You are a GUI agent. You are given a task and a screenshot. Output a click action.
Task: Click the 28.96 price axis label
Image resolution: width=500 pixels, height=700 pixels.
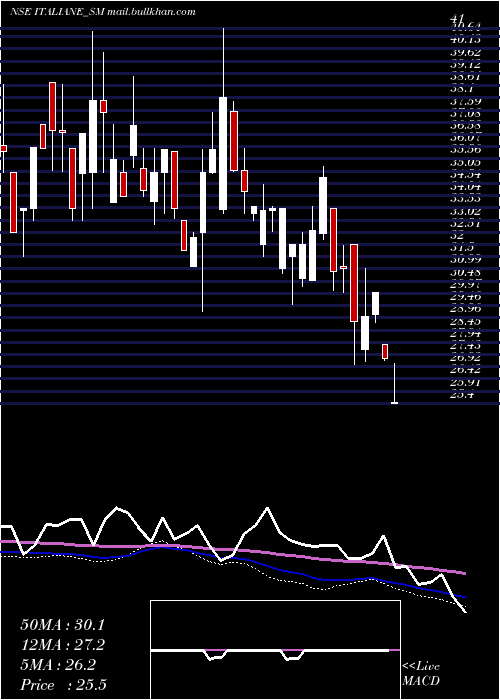click(466, 309)
